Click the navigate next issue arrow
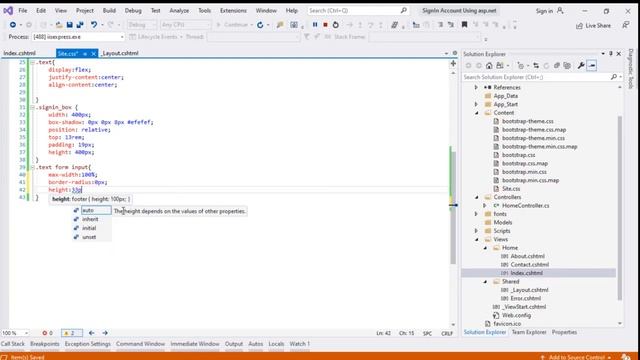This screenshot has width=640, height=360. click(x=105, y=333)
